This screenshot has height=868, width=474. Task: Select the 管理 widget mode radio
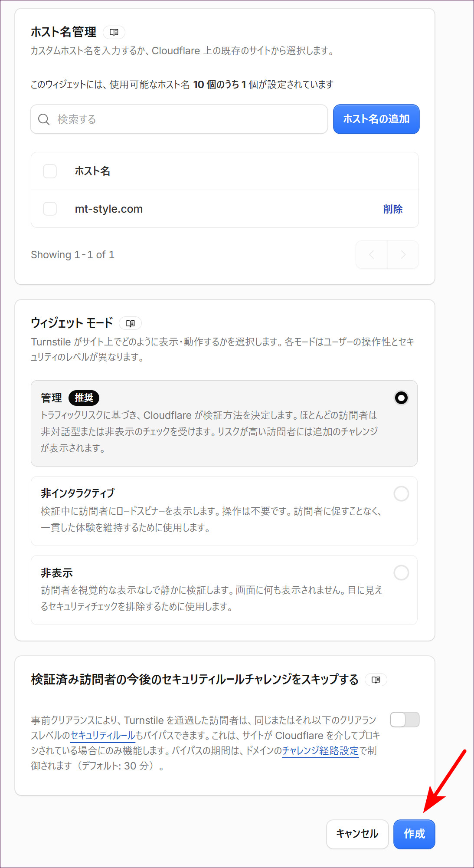[x=401, y=398]
